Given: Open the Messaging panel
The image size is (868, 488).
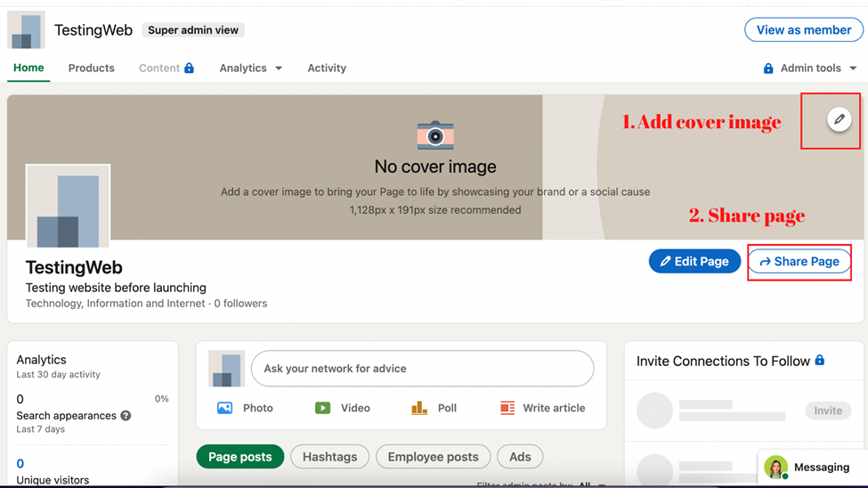Looking at the screenshot, I should pos(812,467).
